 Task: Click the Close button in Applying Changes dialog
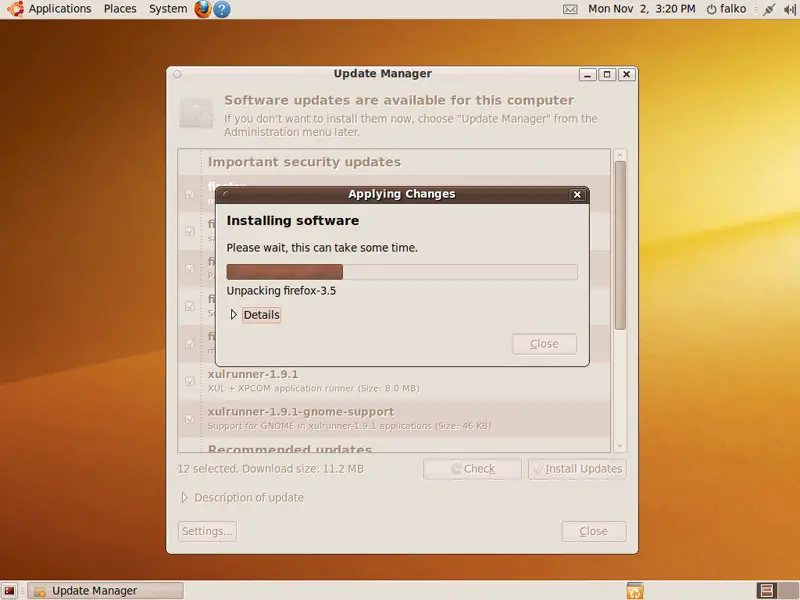pos(544,344)
